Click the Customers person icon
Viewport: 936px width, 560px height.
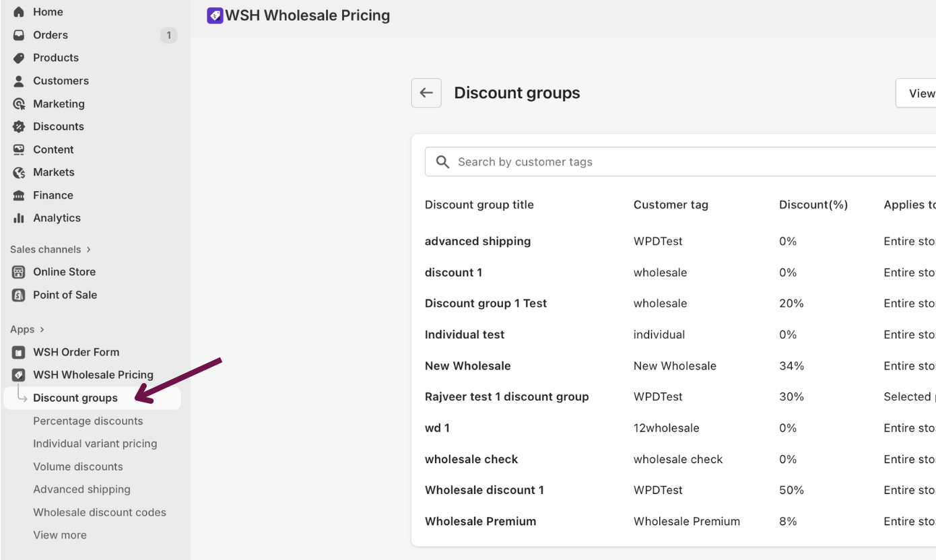[19, 81]
